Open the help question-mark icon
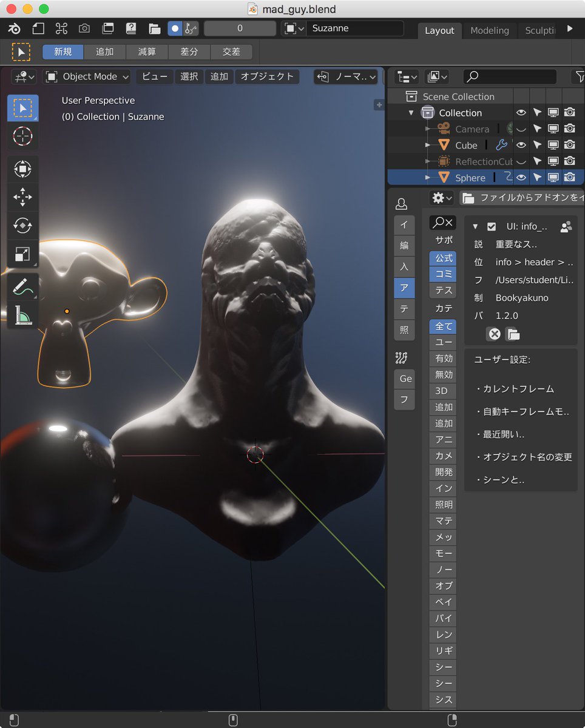 131,29
